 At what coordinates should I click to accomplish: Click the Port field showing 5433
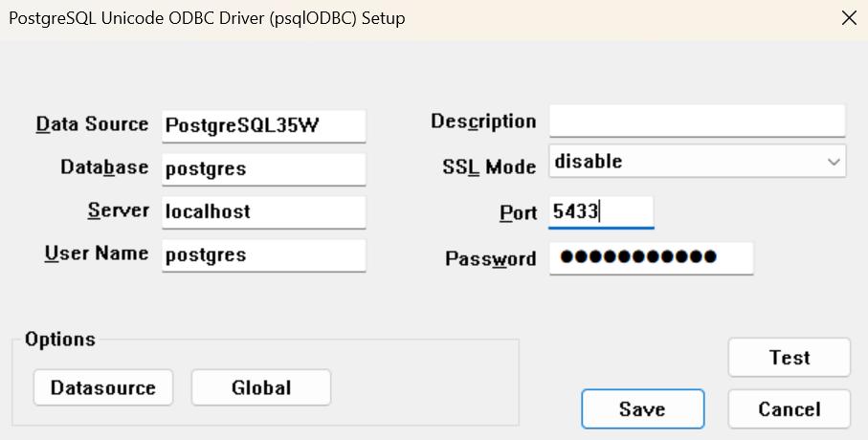601,211
